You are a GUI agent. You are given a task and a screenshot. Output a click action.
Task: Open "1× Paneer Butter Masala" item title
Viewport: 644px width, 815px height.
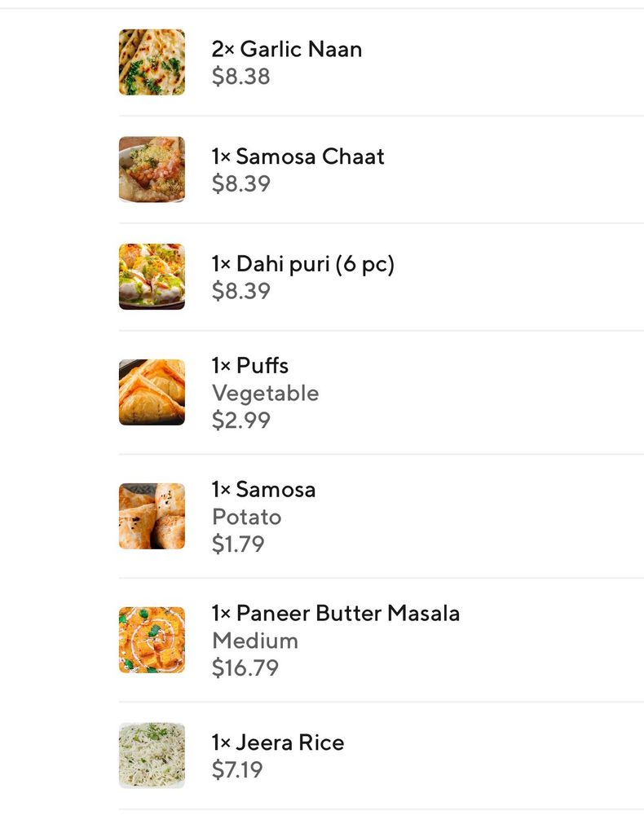point(335,613)
